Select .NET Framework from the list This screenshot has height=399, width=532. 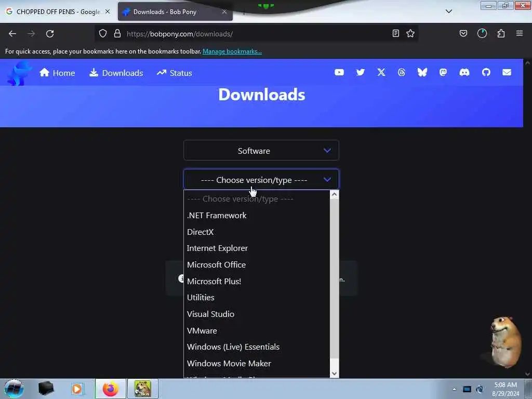(257, 216)
